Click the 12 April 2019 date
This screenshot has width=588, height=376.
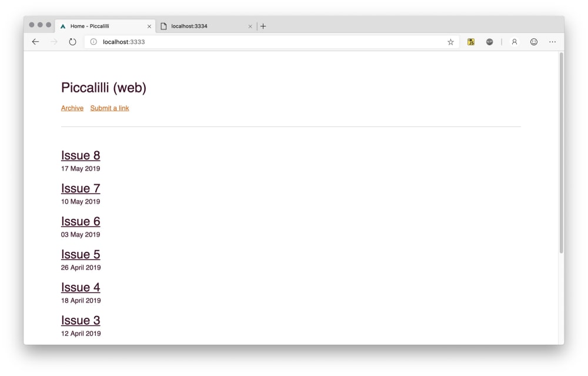point(81,334)
